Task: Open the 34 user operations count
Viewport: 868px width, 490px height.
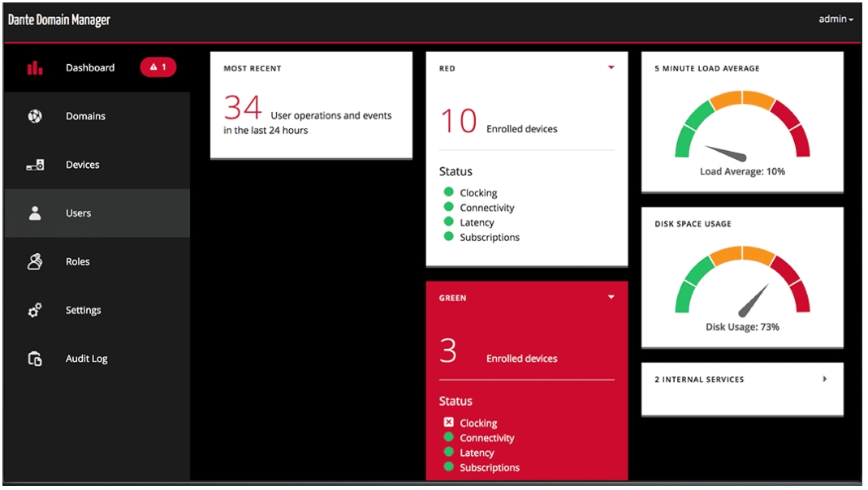Action: tap(243, 109)
